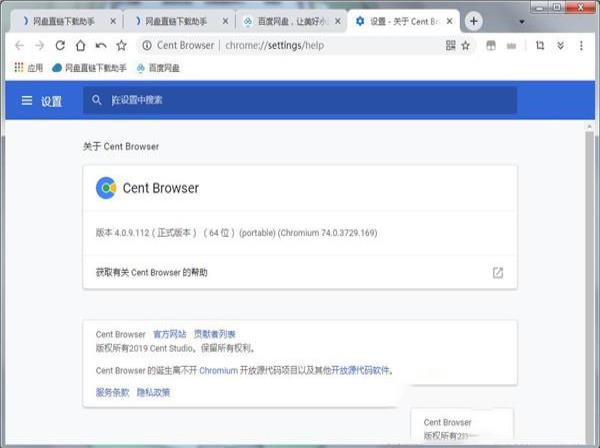Open the 开放源代码软件 link
600x448 pixels.
(x=360, y=370)
